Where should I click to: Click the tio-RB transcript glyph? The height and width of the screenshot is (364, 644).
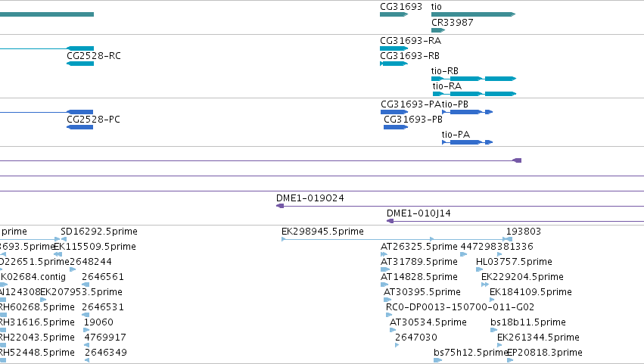pyautogui.click(x=474, y=79)
